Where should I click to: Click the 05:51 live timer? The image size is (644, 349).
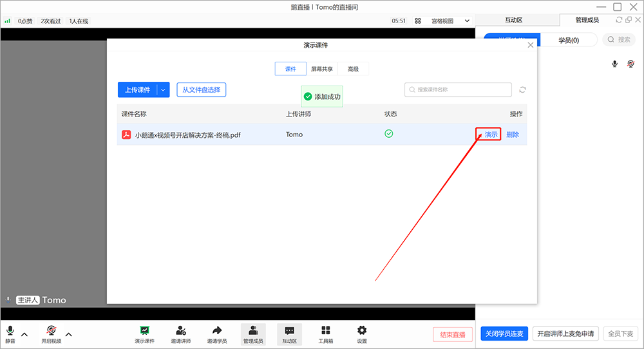pyautogui.click(x=399, y=21)
